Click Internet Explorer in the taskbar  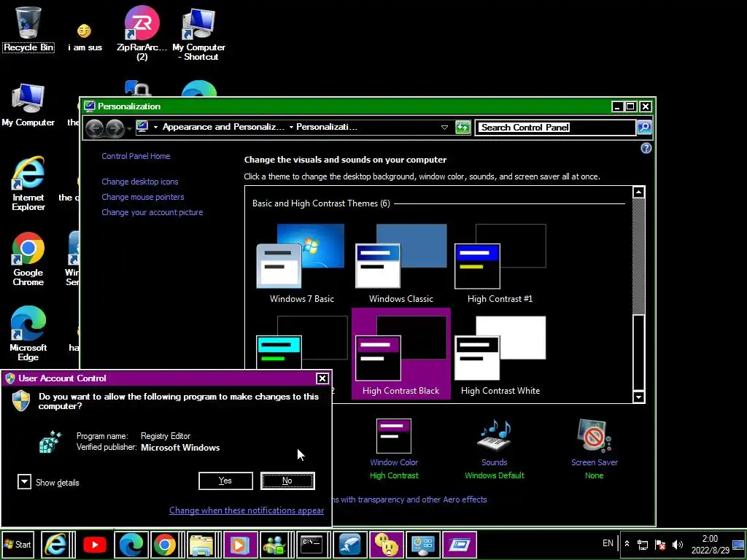[55, 544]
